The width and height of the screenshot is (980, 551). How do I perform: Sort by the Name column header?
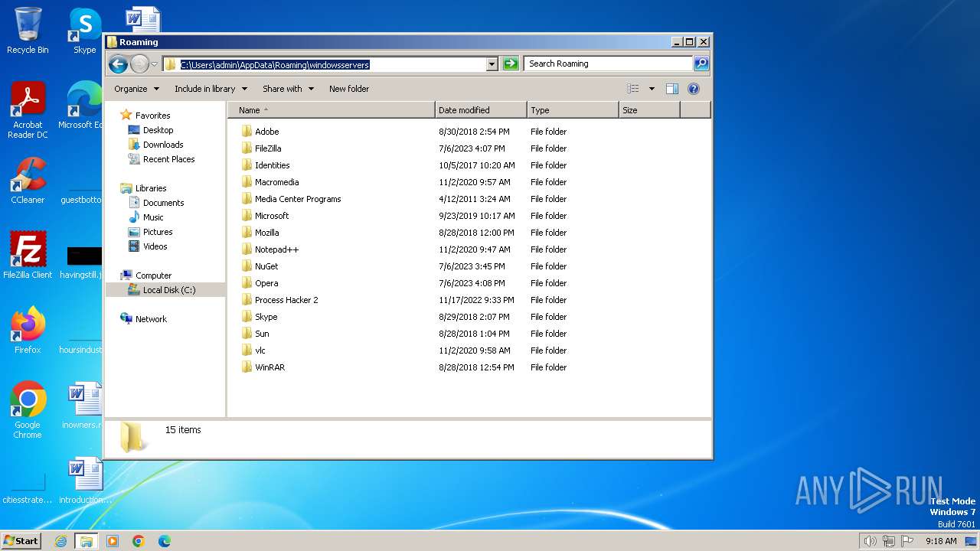coord(332,110)
